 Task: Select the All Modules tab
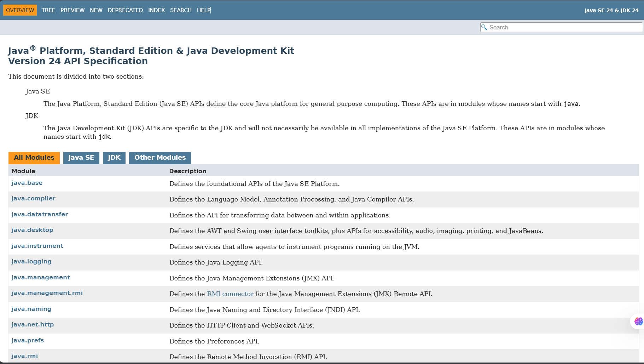pyautogui.click(x=34, y=158)
